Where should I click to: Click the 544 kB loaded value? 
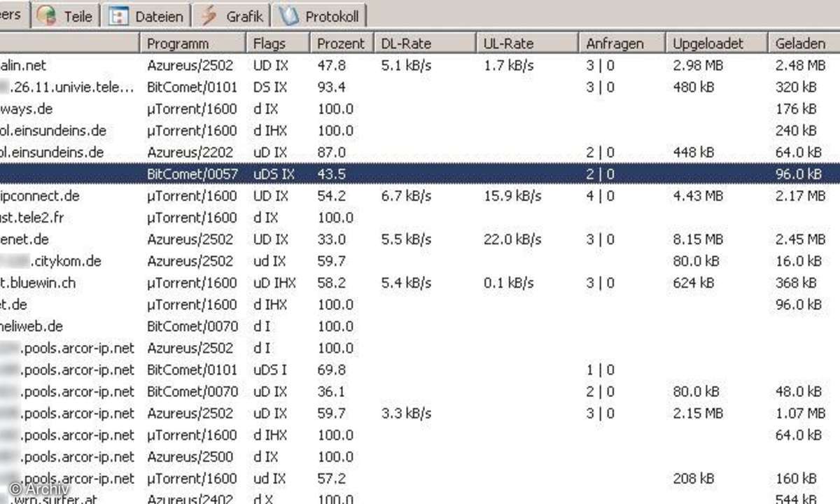(796, 498)
